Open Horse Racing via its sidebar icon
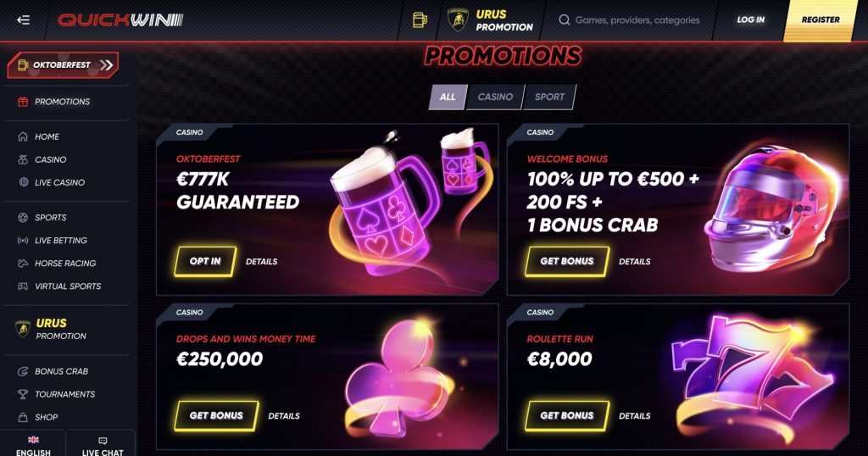The height and width of the screenshot is (456, 868). pos(23,264)
